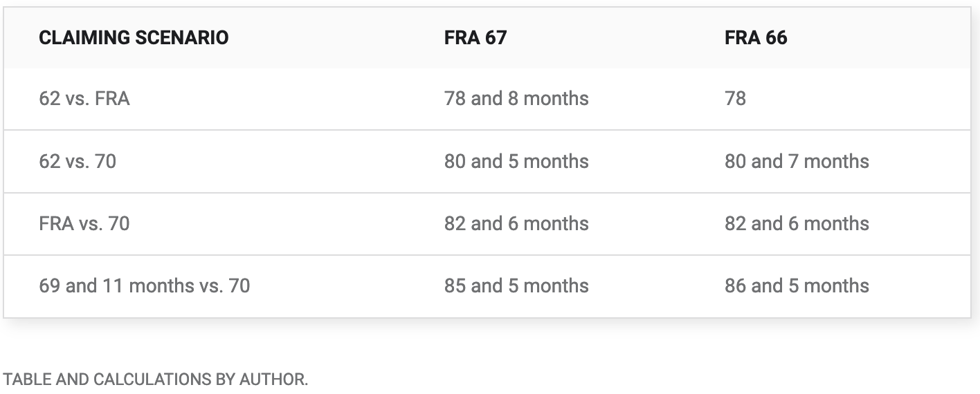The height and width of the screenshot is (394, 980).
Task: Click "82 and 6 months" under FRA 67
Action: pyautogui.click(x=516, y=224)
